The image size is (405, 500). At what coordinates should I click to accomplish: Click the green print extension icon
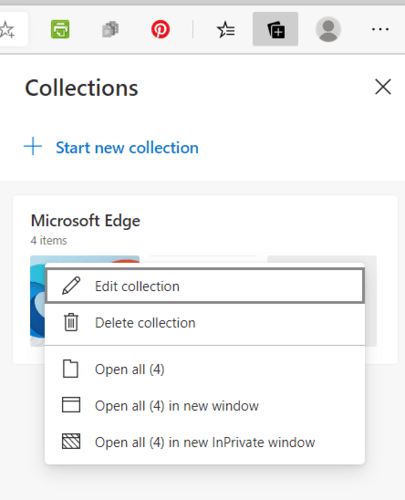point(60,29)
